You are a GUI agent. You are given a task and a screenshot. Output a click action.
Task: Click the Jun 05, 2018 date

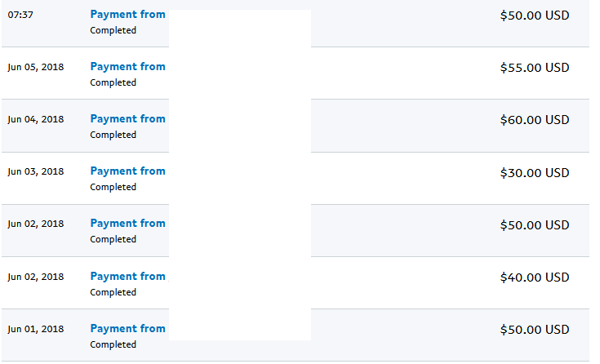coord(36,67)
